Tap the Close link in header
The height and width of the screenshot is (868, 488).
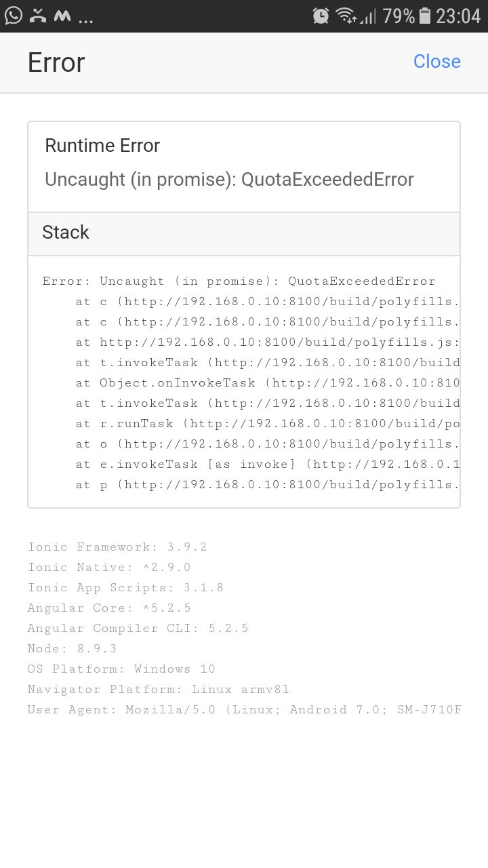(x=436, y=62)
